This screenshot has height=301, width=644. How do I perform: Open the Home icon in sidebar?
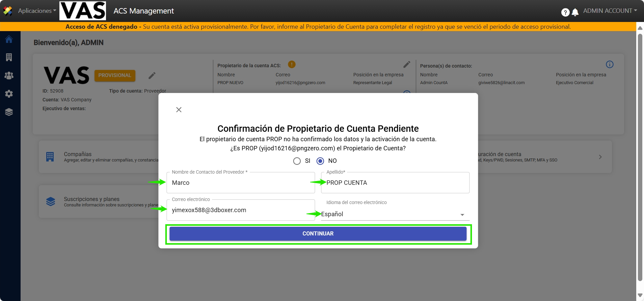click(9, 39)
